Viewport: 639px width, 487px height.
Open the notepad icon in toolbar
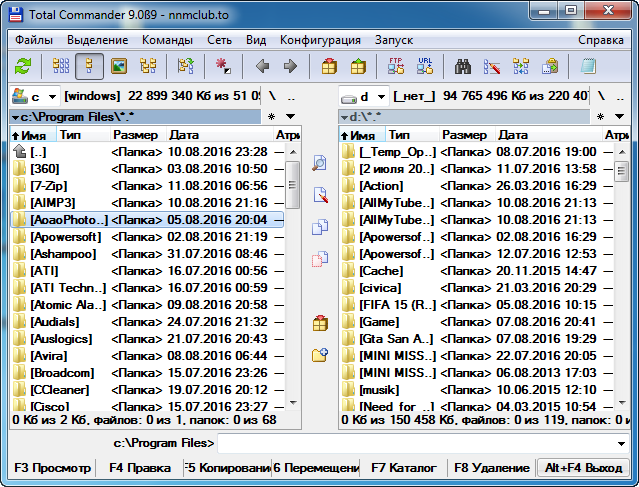(x=588, y=66)
